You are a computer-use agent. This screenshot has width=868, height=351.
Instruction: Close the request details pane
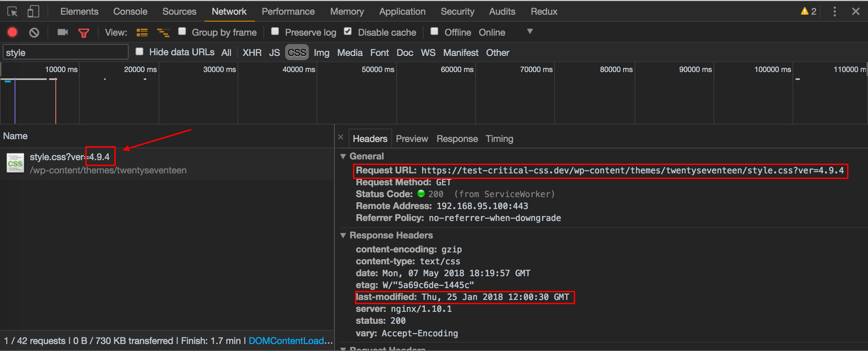coord(341,137)
